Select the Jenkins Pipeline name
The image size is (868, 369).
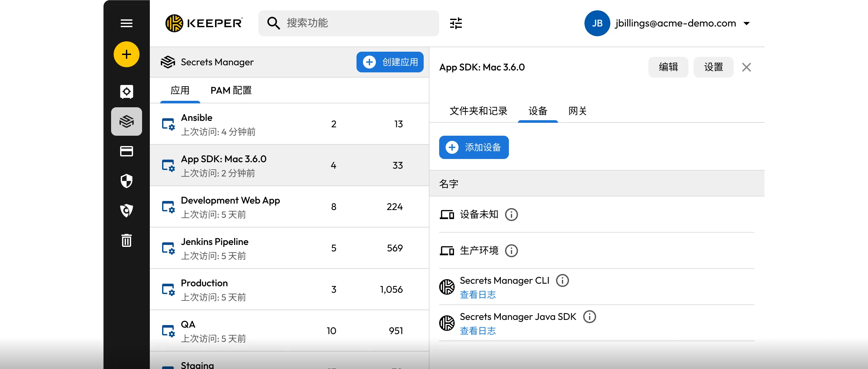[215, 242]
